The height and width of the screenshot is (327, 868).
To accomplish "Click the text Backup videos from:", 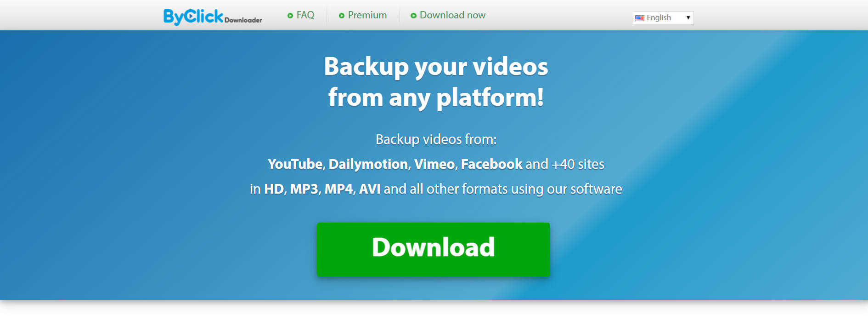I will (x=436, y=139).
